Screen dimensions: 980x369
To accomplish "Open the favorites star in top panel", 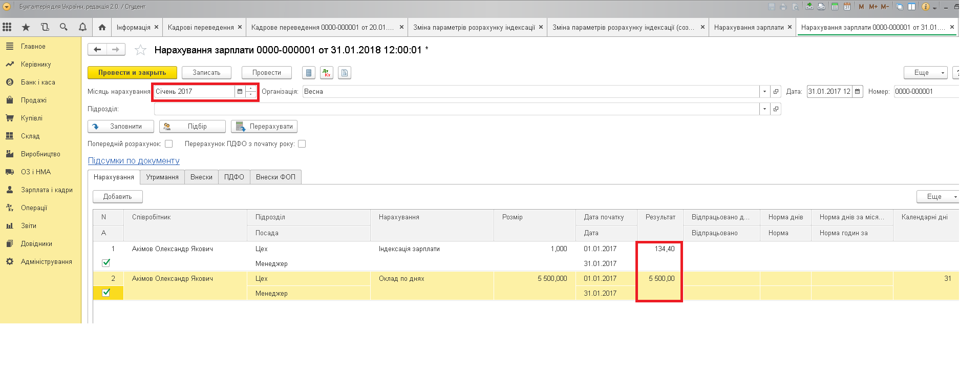I will [x=26, y=27].
